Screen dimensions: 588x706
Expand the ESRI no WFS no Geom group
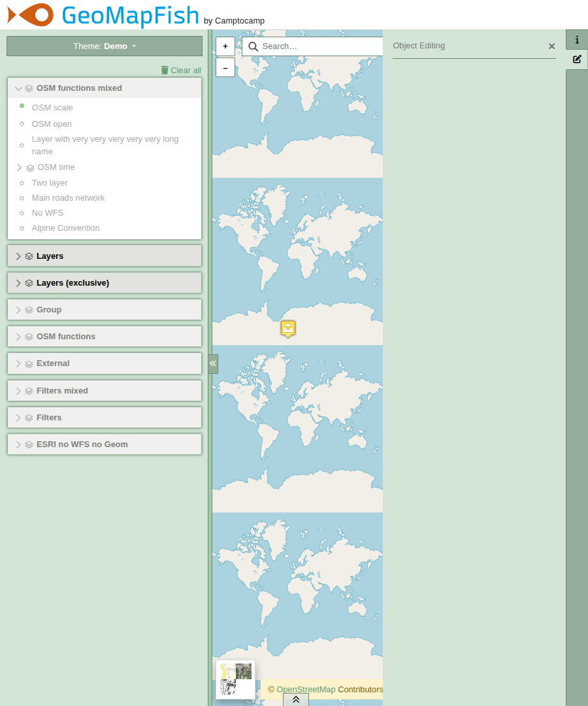[18, 445]
